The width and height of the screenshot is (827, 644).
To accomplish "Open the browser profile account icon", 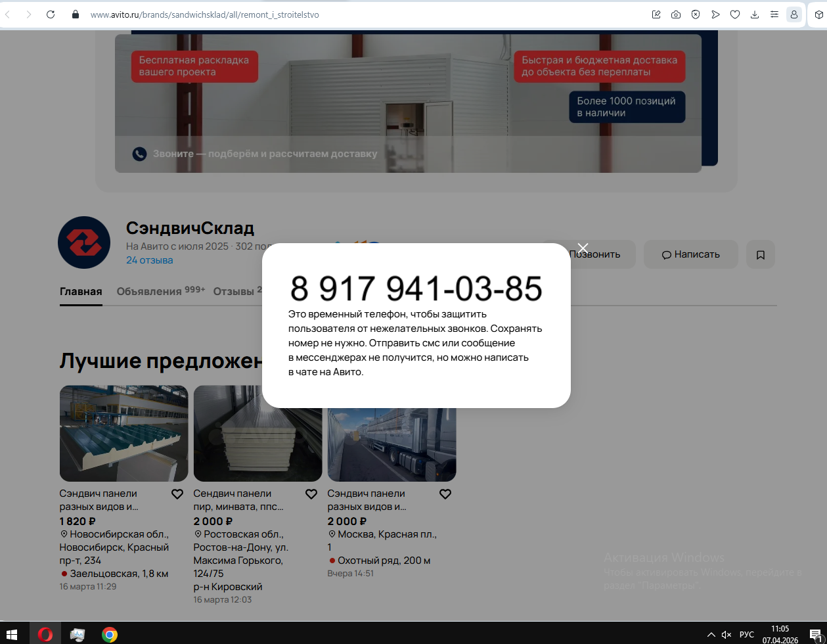I will [794, 14].
